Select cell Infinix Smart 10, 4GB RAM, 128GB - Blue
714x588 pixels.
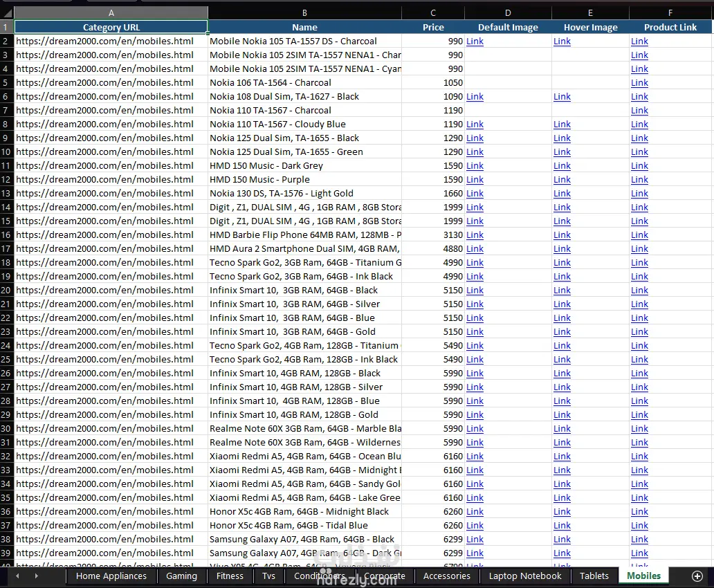point(304,401)
